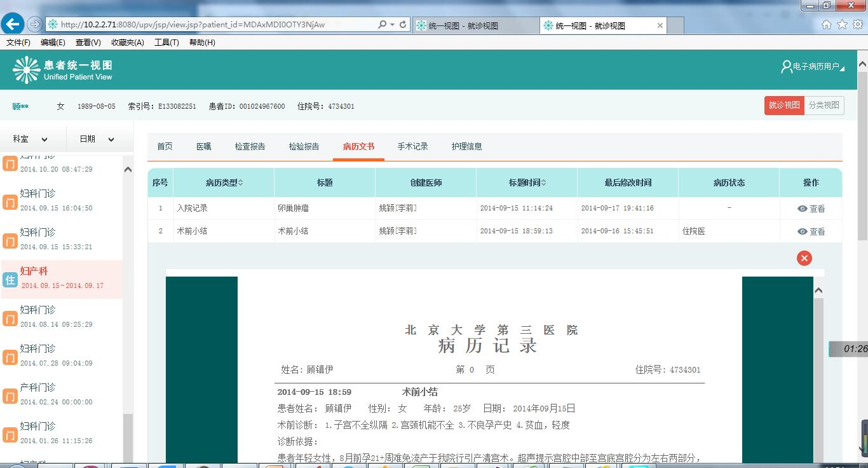Click the browser back arrow button
The height and width of the screenshot is (468, 868).
pyautogui.click(x=13, y=24)
